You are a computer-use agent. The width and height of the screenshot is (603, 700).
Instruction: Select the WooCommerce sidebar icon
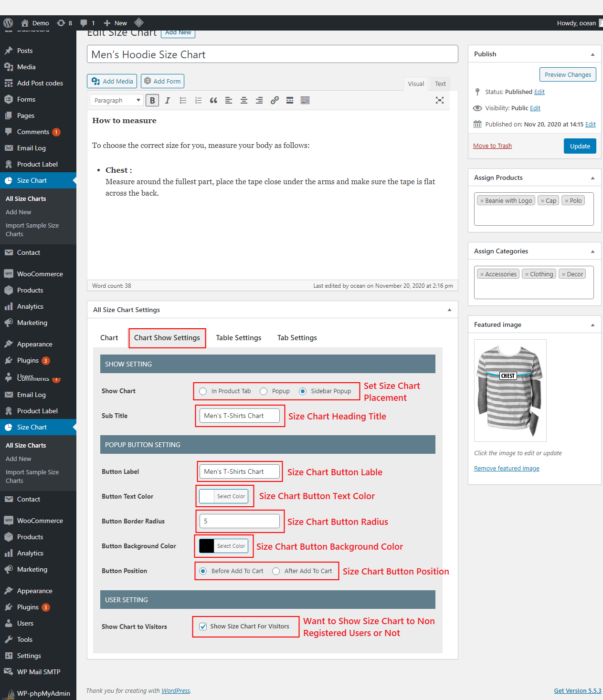click(x=9, y=273)
